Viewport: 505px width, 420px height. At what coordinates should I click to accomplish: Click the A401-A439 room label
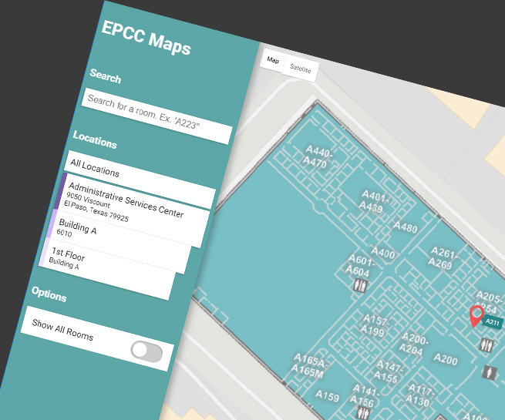[x=372, y=203]
